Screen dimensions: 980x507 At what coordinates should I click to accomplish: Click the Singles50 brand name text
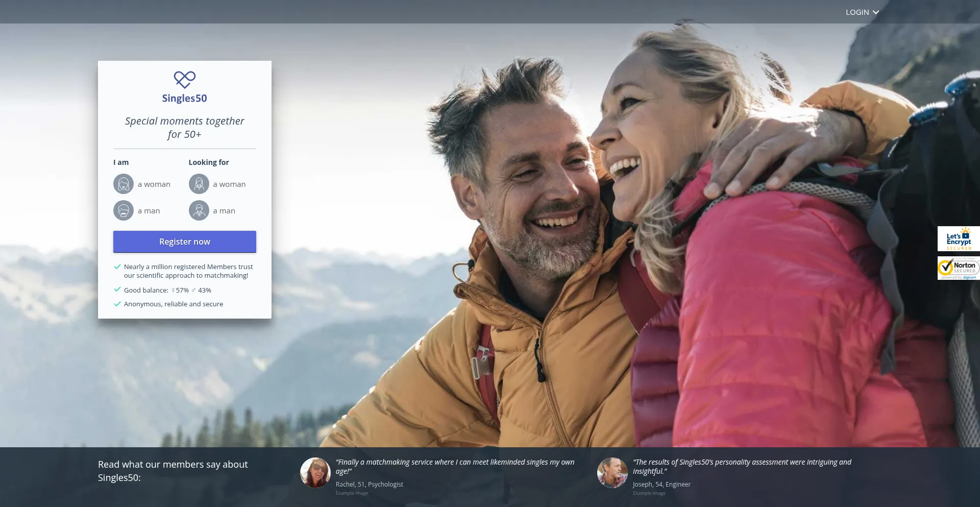(x=184, y=99)
